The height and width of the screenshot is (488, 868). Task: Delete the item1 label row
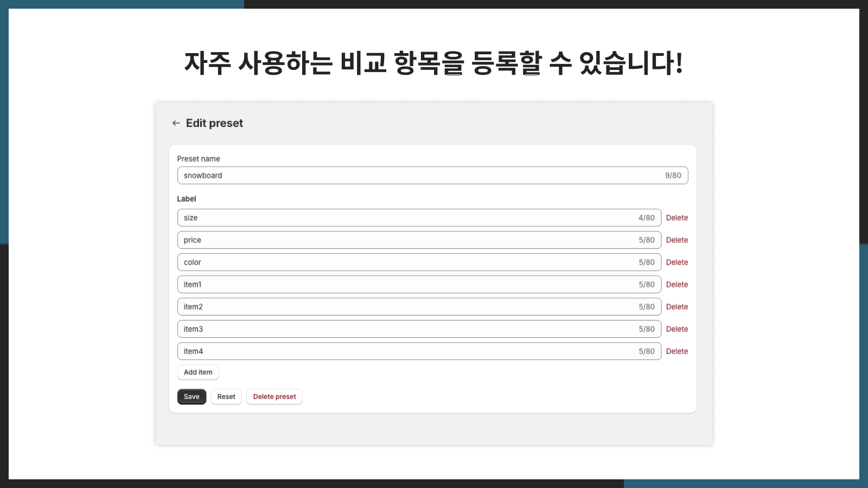677,285
